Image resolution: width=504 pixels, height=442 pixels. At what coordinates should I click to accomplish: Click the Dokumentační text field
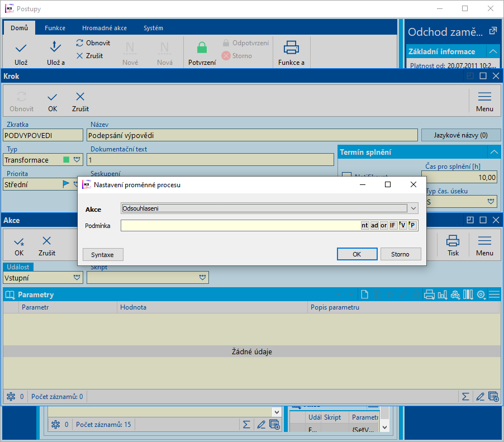[x=210, y=160]
